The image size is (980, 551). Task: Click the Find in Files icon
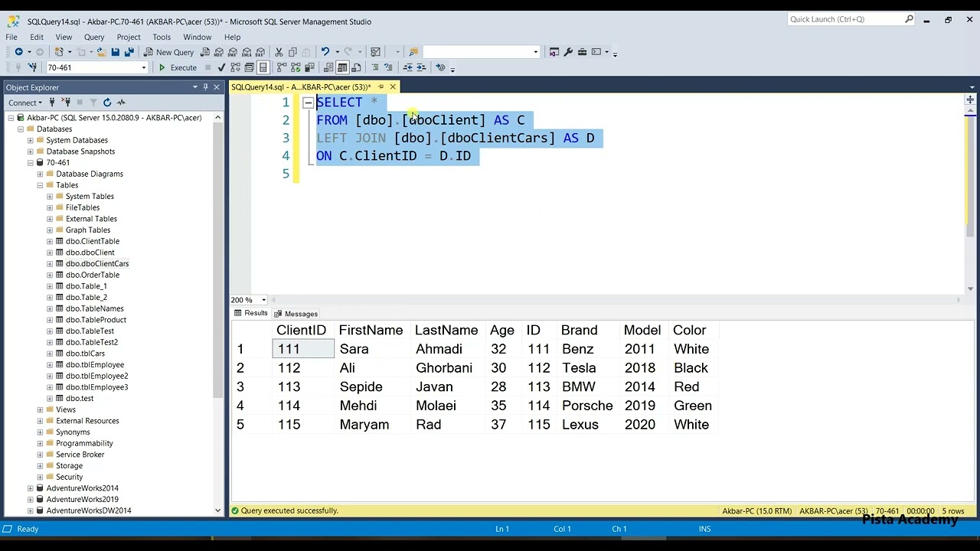(x=413, y=52)
